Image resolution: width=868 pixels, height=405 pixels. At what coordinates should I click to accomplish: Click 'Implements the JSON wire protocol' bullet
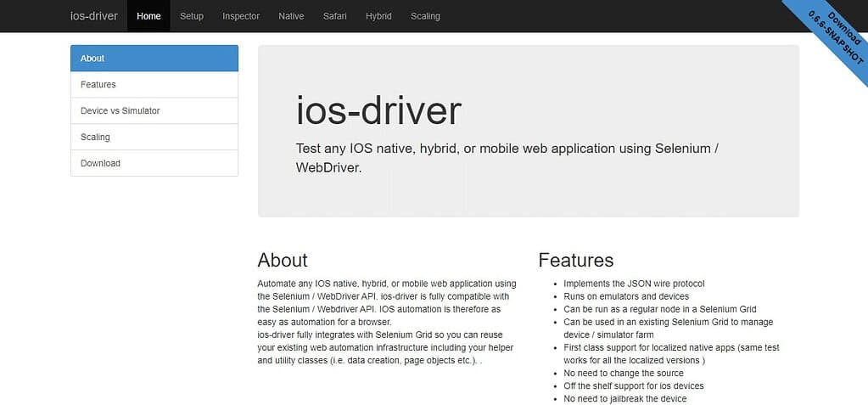[x=634, y=284]
